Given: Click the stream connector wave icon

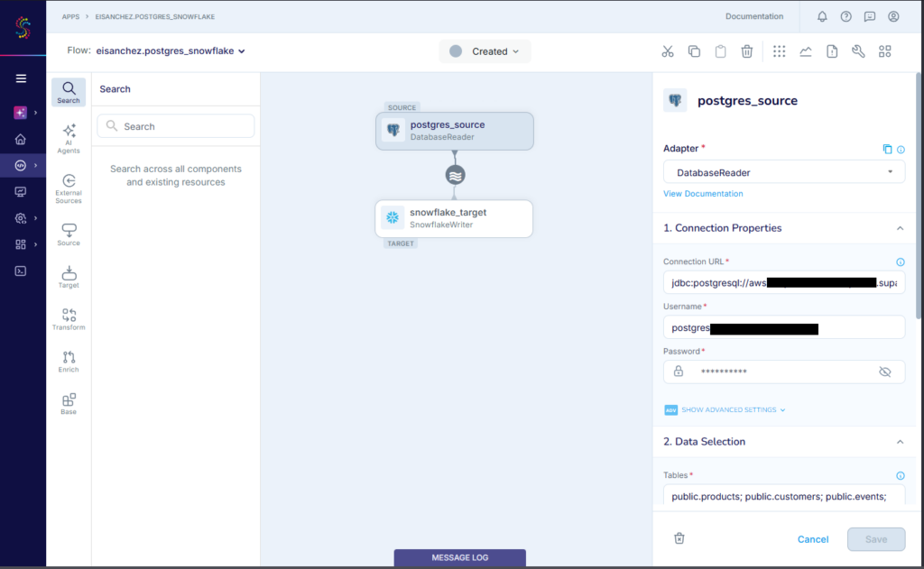Looking at the screenshot, I should [x=455, y=175].
